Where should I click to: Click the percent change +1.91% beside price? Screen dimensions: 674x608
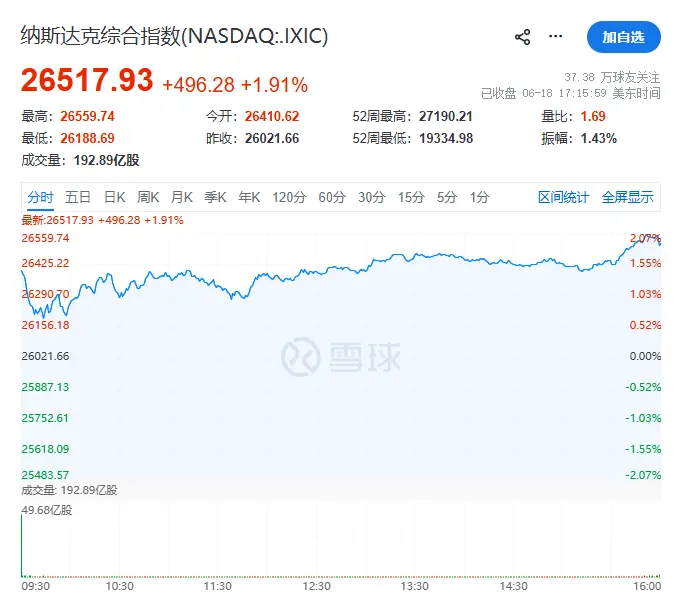[274, 85]
